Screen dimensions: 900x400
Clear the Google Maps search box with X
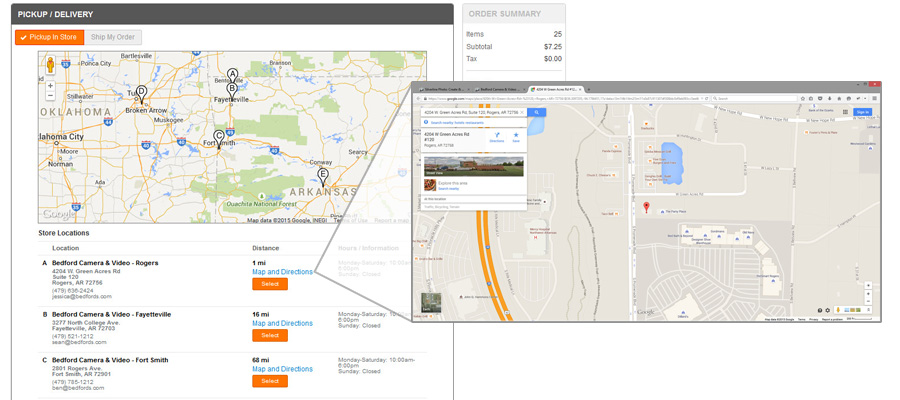[x=522, y=112]
